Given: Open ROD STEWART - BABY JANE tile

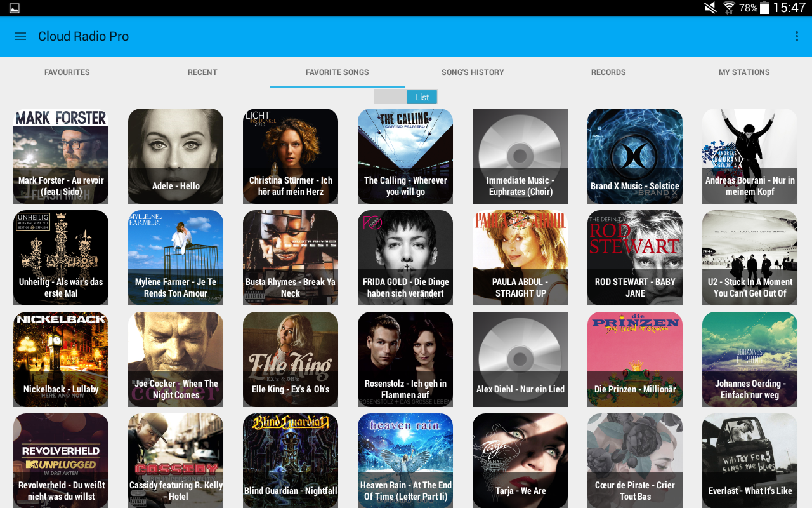Looking at the screenshot, I should click(635, 258).
